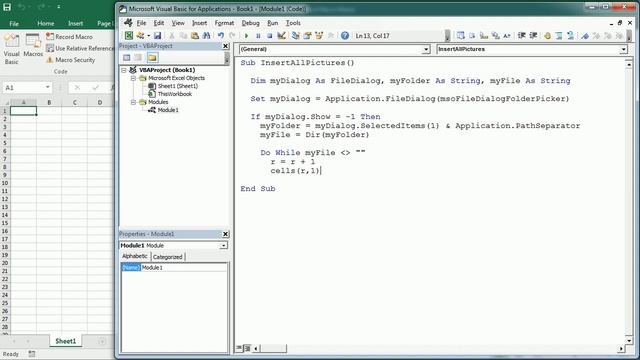The width and height of the screenshot is (640, 360).
Task: Open the Object Browser toolbar icon
Action: point(319,36)
